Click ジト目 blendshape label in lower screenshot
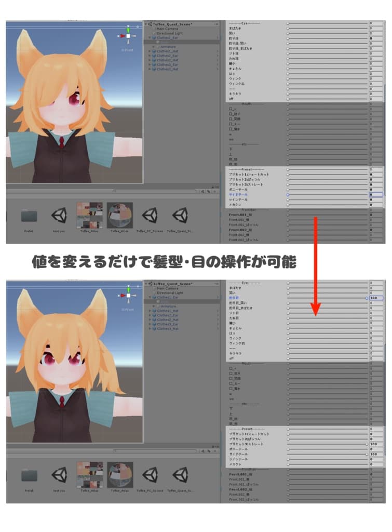 point(234,313)
